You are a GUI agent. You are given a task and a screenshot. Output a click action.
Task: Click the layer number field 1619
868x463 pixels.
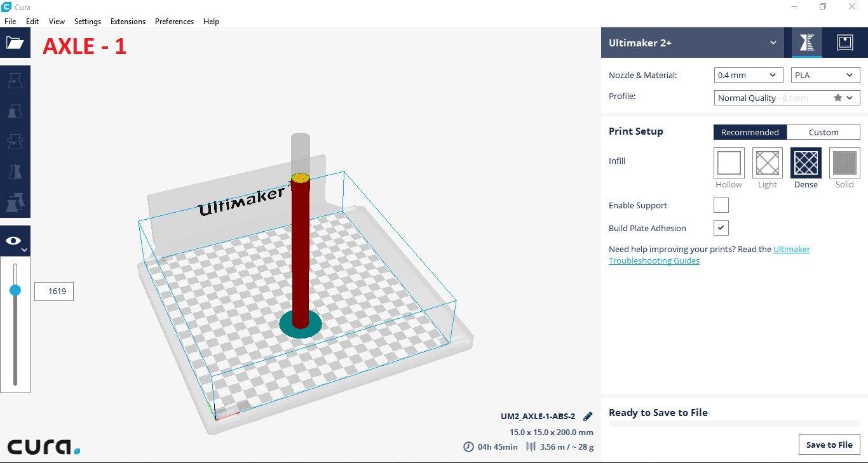pos(54,291)
